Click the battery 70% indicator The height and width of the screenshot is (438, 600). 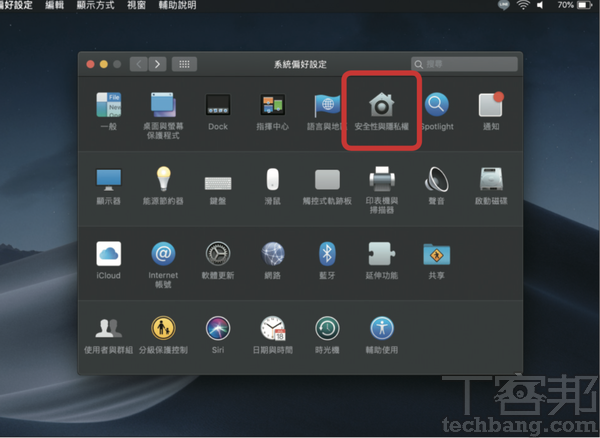coord(575,5)
